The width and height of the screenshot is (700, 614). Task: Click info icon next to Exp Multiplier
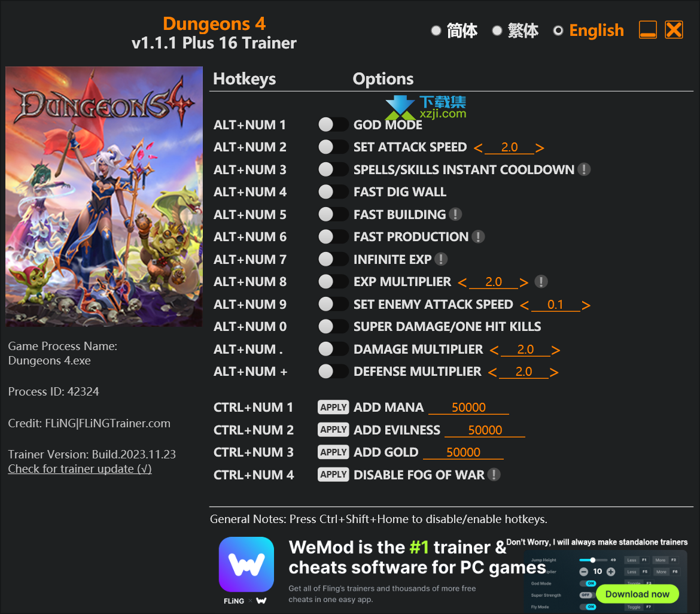541,281
